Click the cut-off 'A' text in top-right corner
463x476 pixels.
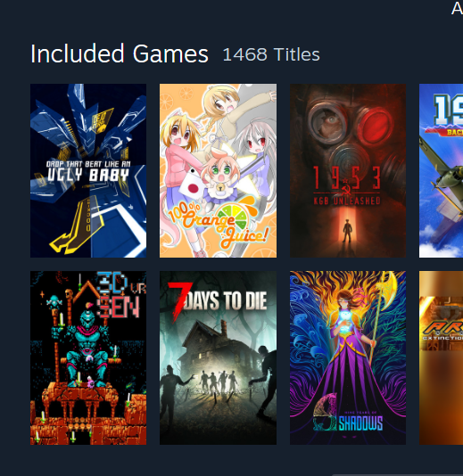[x=458, y=9]
